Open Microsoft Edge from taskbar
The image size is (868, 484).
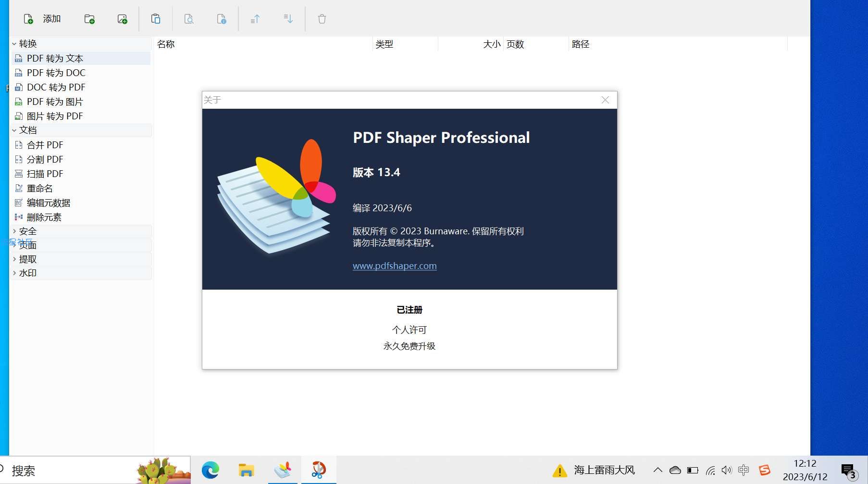(210, 470)
